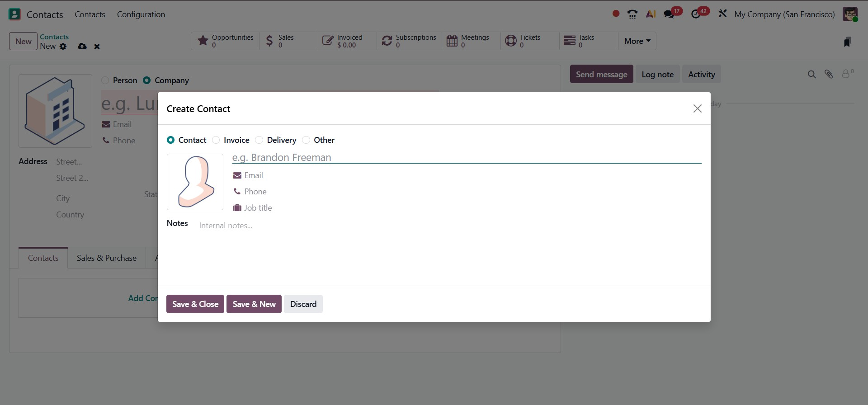This screenshot has height=405, width=868.
Task: Open Sales stat button
Action: click(288, 41)
